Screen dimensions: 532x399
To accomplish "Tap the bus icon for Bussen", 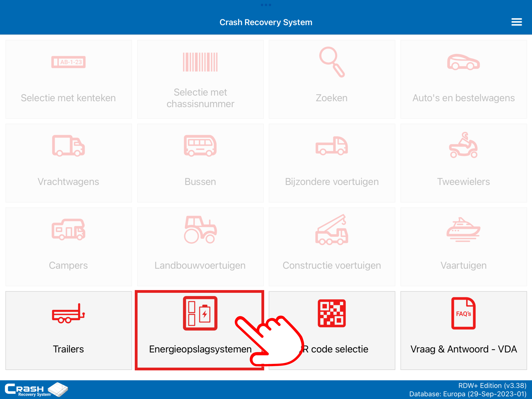I will 200,145.
